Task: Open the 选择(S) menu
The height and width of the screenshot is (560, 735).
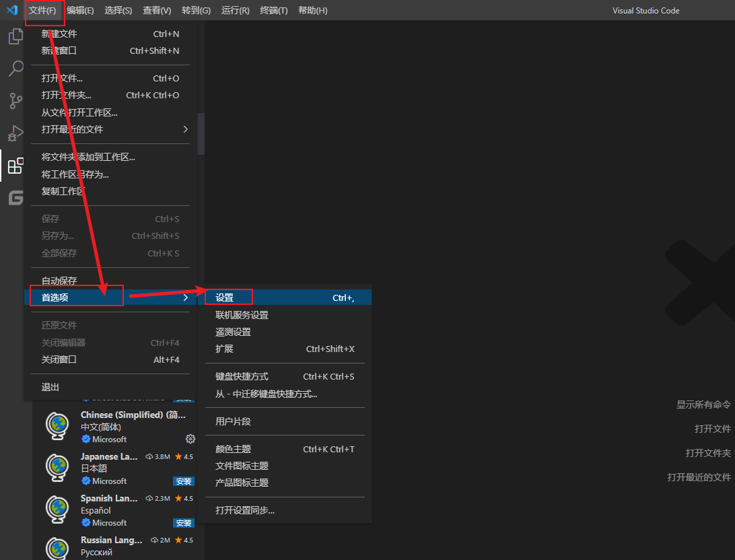Action: click(118, 10)
